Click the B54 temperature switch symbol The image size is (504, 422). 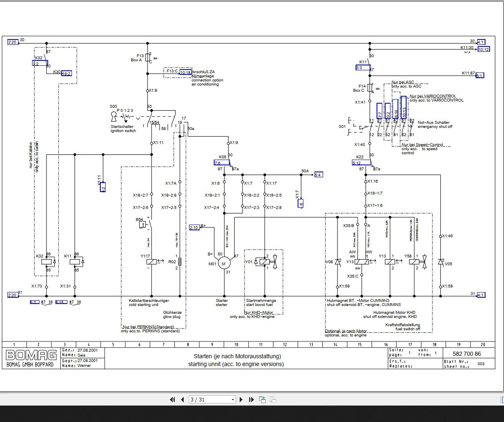click(x=143, y=225)
